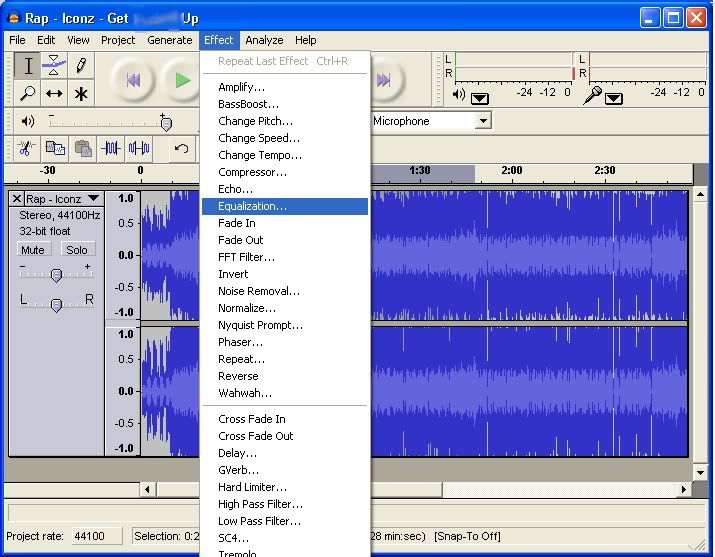715x557 pixels.
Task: Skip to end of track
Action: [x=386, y=81]
